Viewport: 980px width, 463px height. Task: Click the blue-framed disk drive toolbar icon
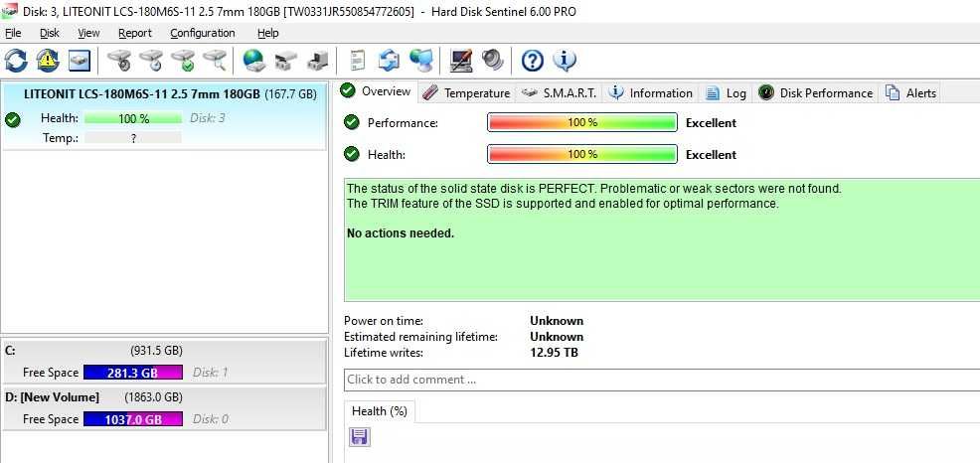[80, 60]
